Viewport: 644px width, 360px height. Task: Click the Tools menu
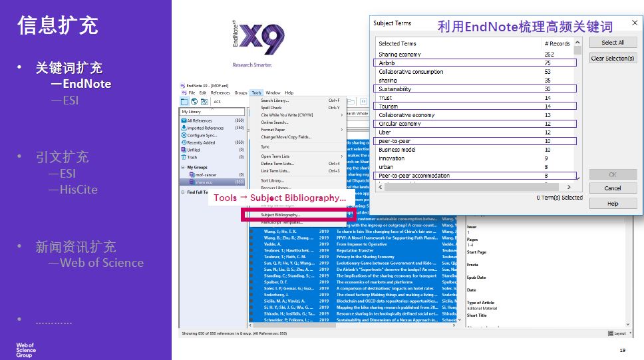point(256,93)
